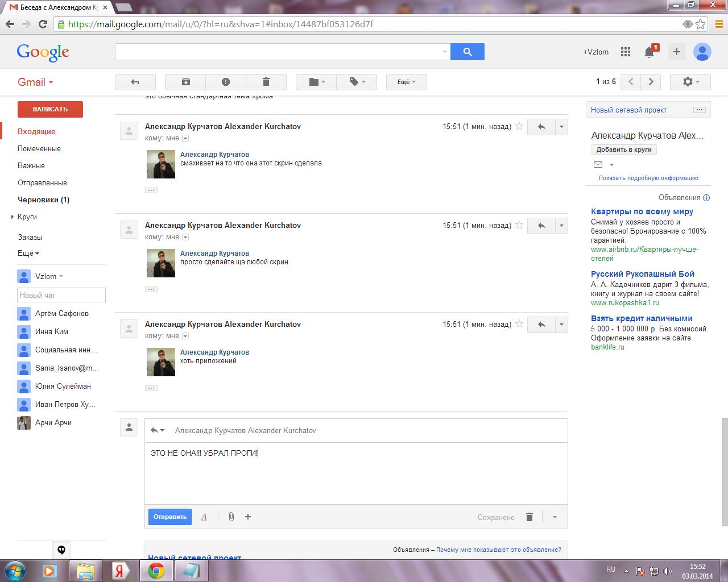Archive this conversation
Viewport: 728px width, 582px height.
pyautogui.click(x=185, y=82)
